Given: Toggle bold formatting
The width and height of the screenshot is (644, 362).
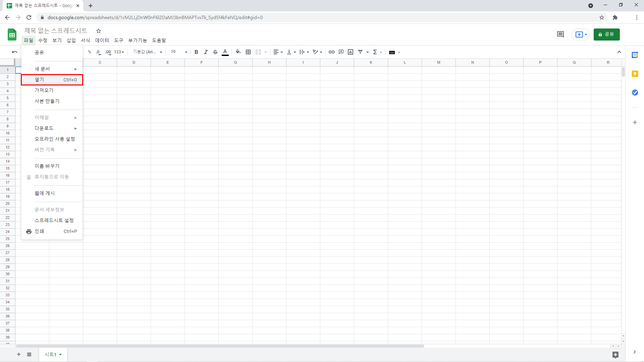Looking at the screenshot, I should [x=196, y=52].
